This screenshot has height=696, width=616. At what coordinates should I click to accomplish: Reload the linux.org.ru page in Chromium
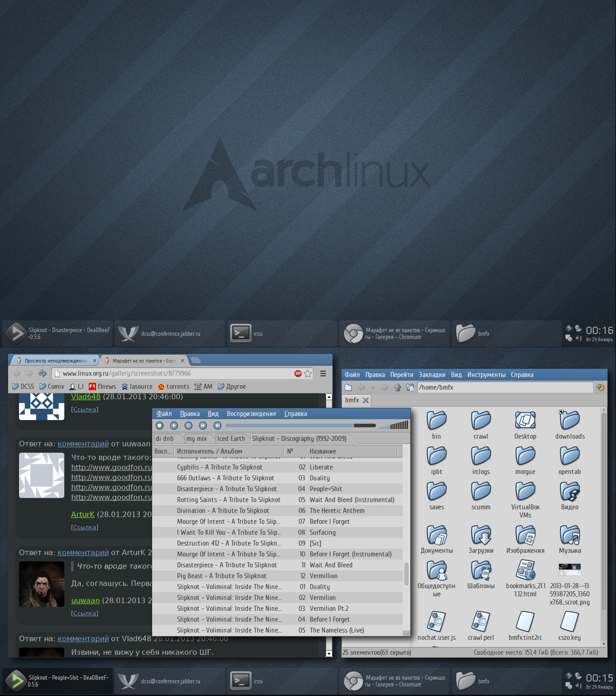tap(43, 373)
